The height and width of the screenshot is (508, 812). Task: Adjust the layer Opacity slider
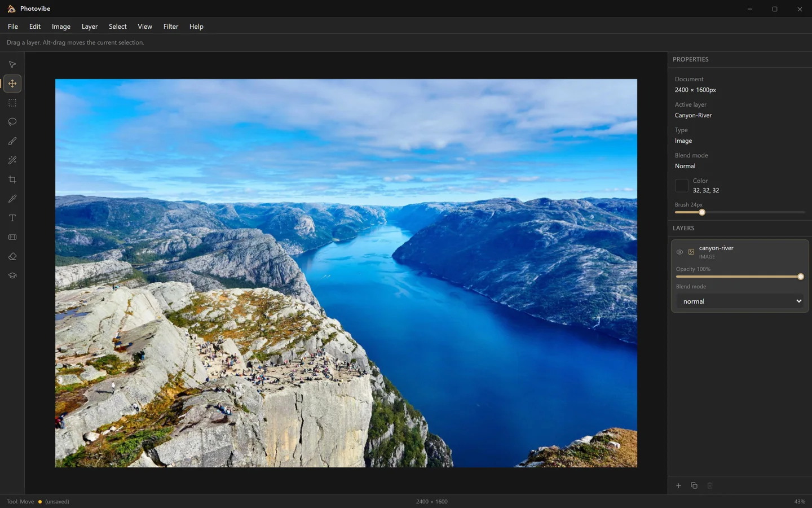click(x=740, y=277)
